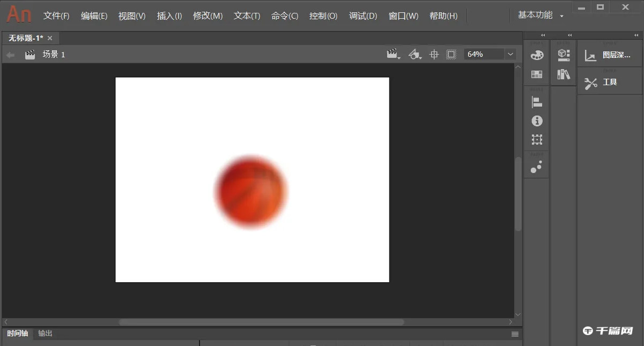Image resolution: width=644 pixels, height=346 pixels.
Task: Collapse the rightmost panel group with double arrows
Action: pos(636,35)
